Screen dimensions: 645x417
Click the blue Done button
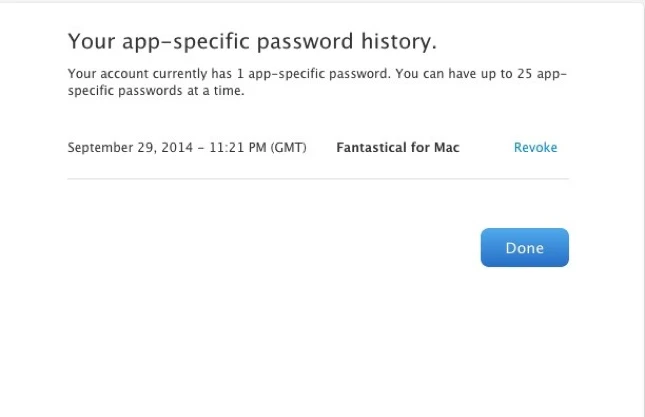click(524, 248)
